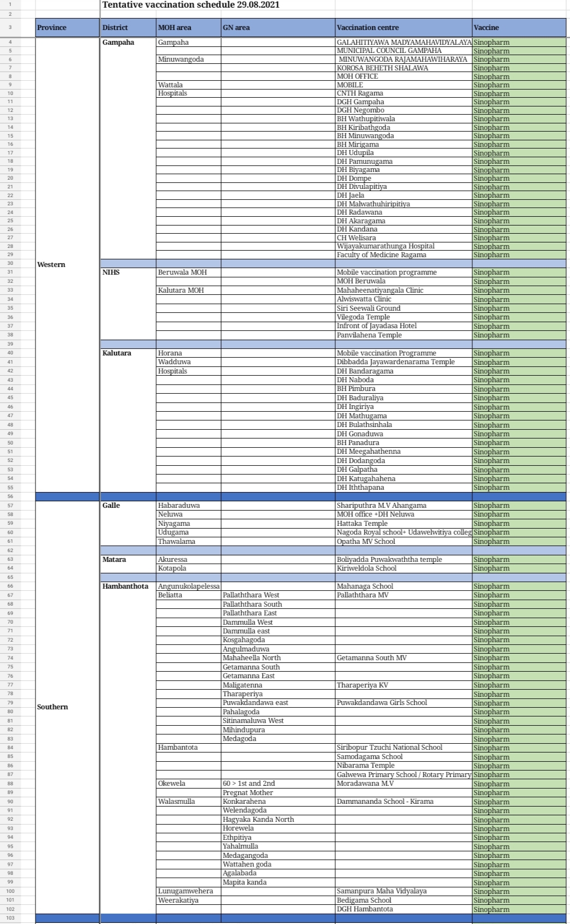This screenshot has width=570, height=924.
Task: Click the 'Siri Seewali Ground' cell
Action: tap(404, 309)
